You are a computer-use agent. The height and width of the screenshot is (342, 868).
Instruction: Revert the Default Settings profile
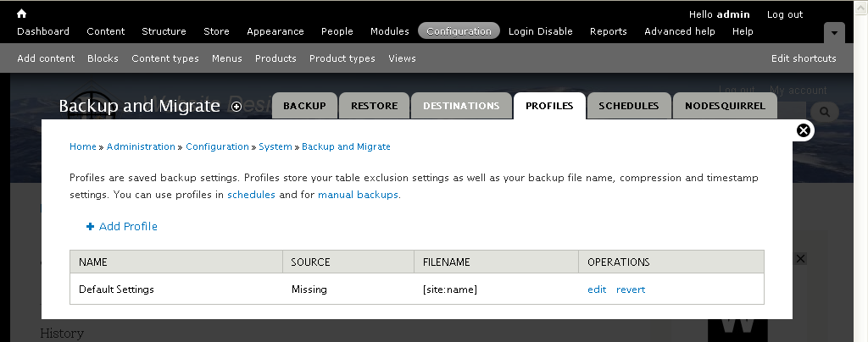point(631,290)
